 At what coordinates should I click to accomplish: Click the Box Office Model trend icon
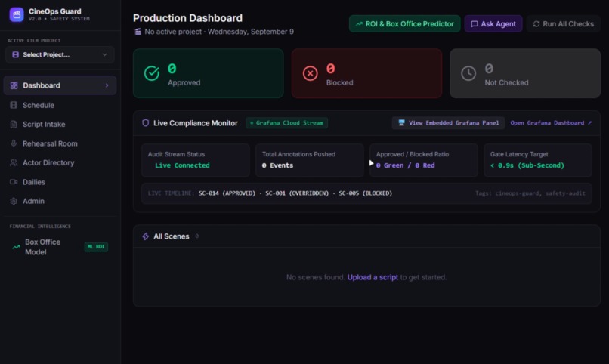[x=16, y=247]
